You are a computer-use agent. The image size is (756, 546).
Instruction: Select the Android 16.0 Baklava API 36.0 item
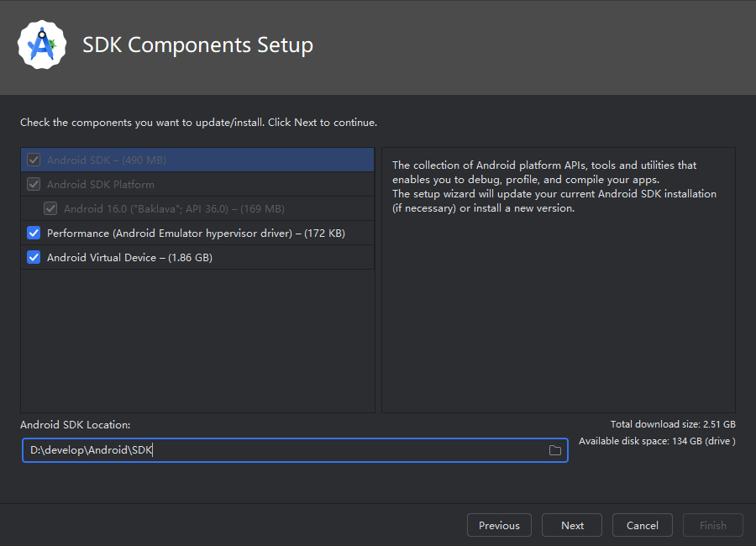pos(174,208)
